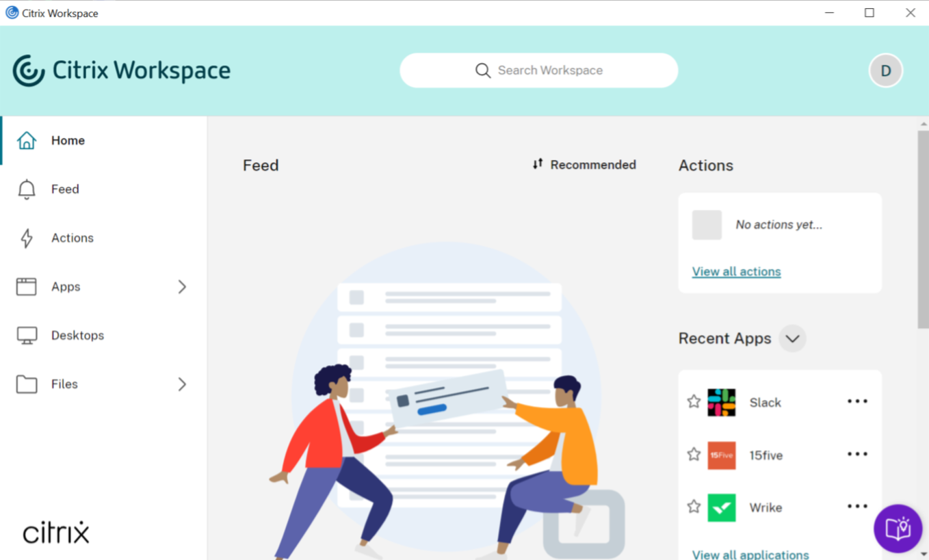Select Feed from the sidebar navigation
The width and height of the screenshot is (929, 560).
65,189
